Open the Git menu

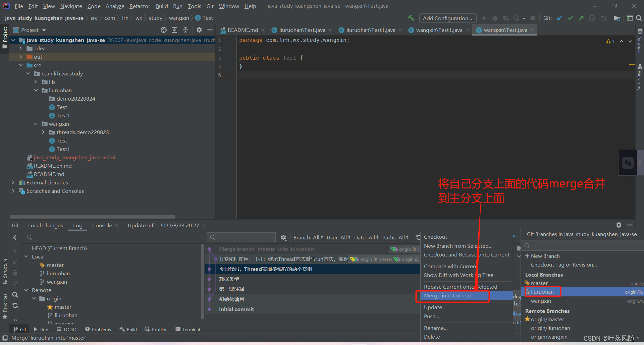point(210,6)
